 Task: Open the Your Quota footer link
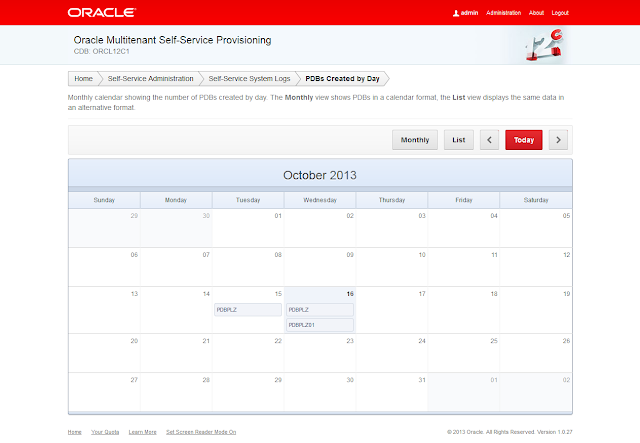pyautogui.click(x=105, y=432)
